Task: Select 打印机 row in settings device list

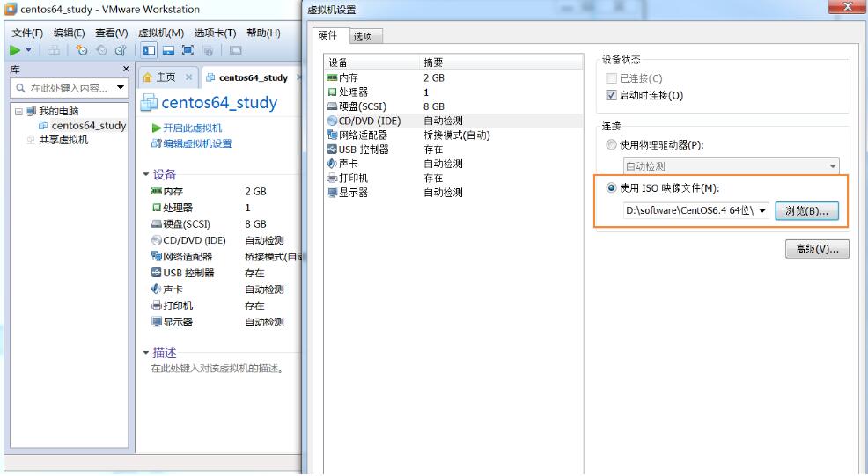Action: 454,179
